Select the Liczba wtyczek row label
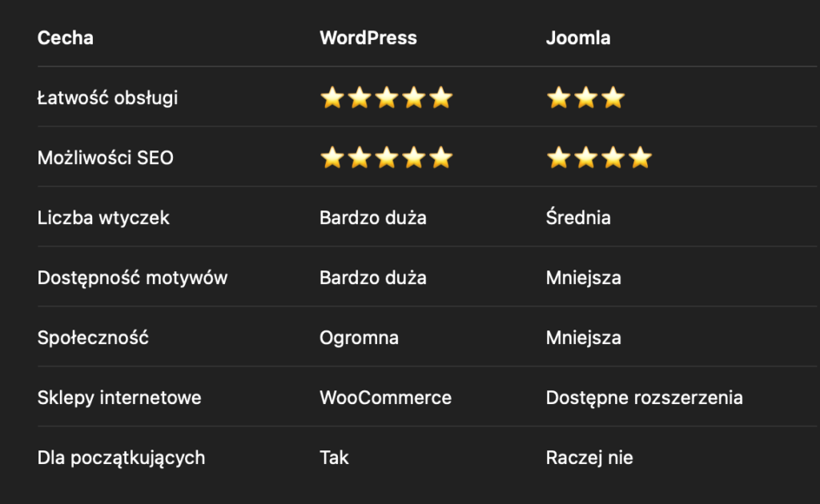The image size is (820, 504). (103, 218)
